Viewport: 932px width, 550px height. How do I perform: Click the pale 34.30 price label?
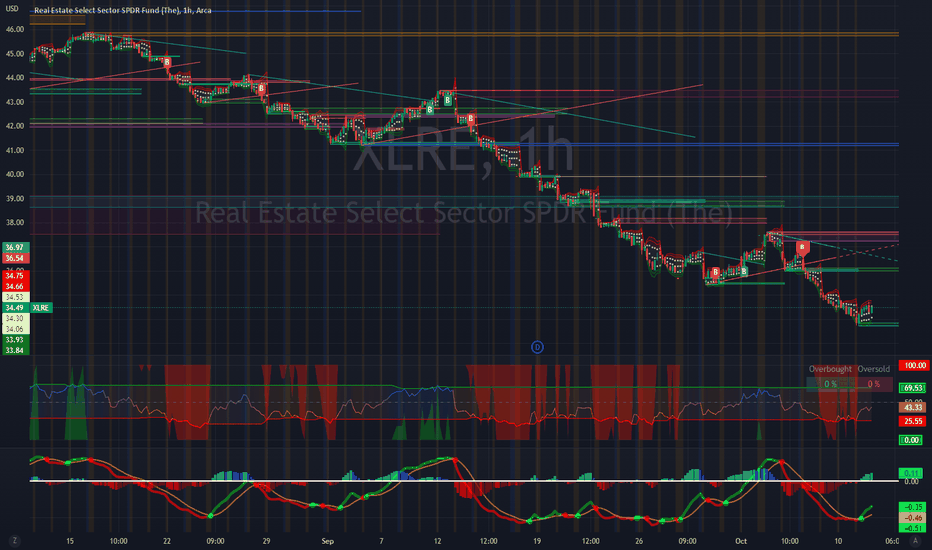pos(15,318)
